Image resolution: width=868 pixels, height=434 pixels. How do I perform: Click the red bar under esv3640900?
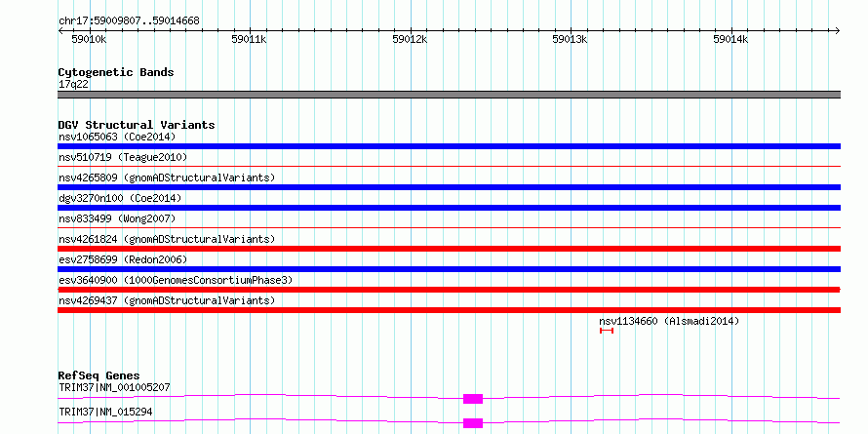point(449,290)
